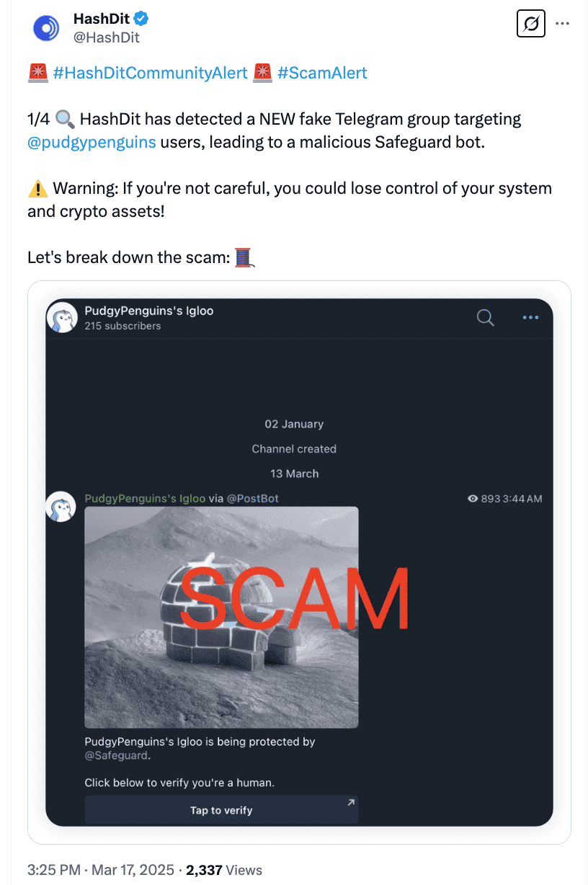This screenshot has width=588, height=885.
Task: Click HashDit's profile avatar
Action: point(46,27)
